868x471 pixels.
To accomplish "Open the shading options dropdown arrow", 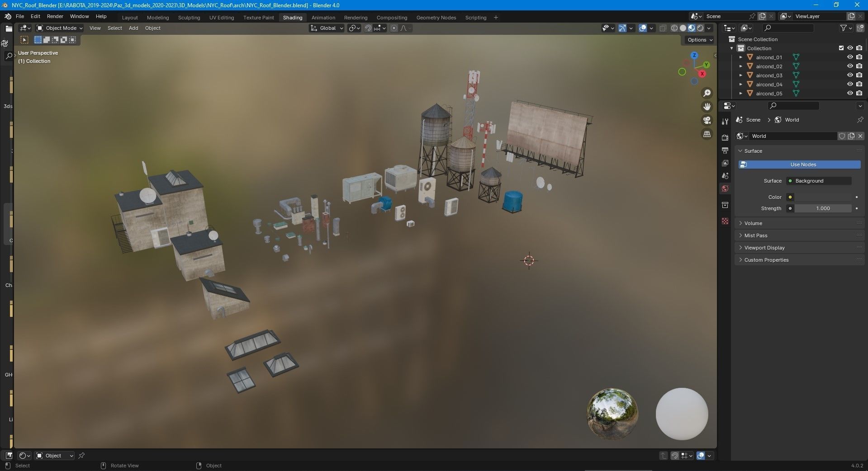I will [x=709, y=28].
